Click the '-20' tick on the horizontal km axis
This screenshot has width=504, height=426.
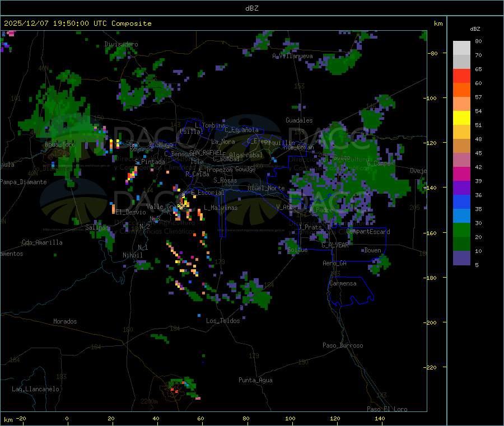pyautogui.click(x=21, y=418)
